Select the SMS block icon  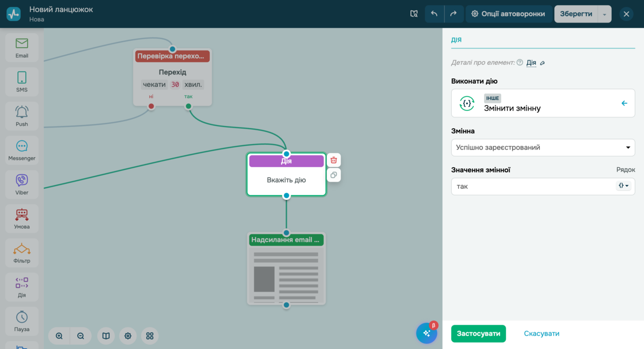pyautogui.click(x=21, y=82)
